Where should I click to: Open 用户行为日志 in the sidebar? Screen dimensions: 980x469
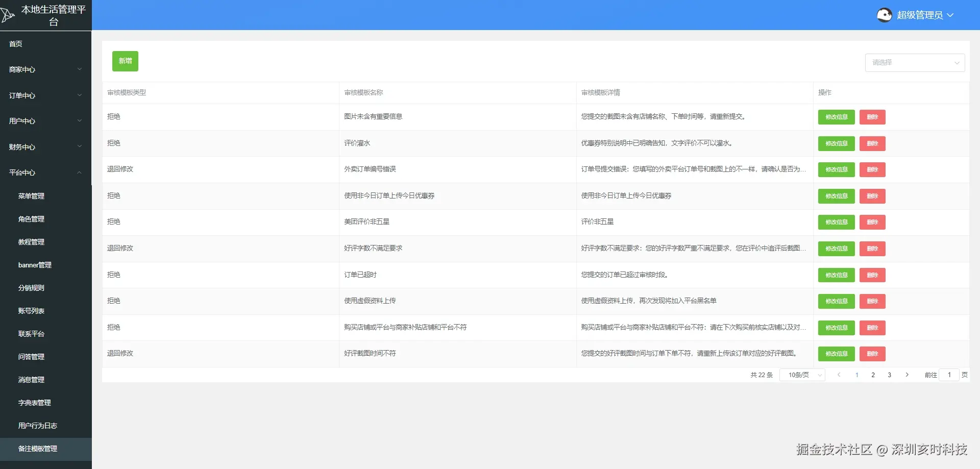pyautogui.click(x=46, y=426)
